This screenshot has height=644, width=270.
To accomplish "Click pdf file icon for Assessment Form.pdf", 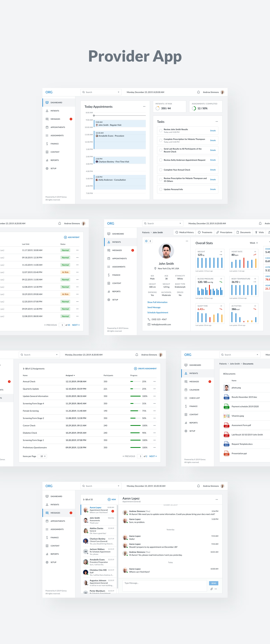I will tap(226, 425).
